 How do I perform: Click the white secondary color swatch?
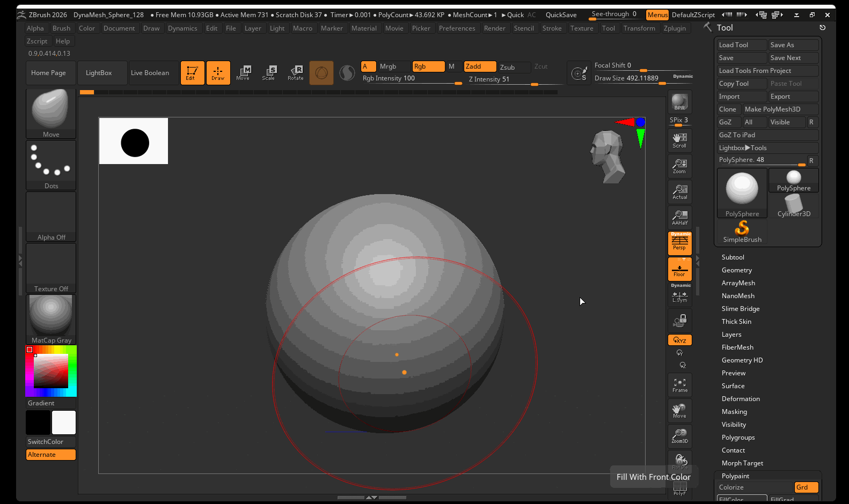64,423
